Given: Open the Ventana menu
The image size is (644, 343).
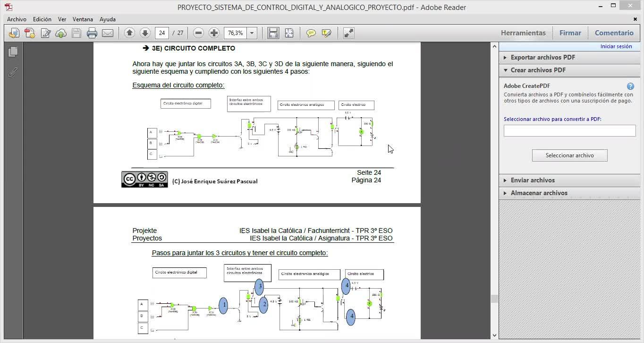Looking at the screenshot, I should (83, 19).
